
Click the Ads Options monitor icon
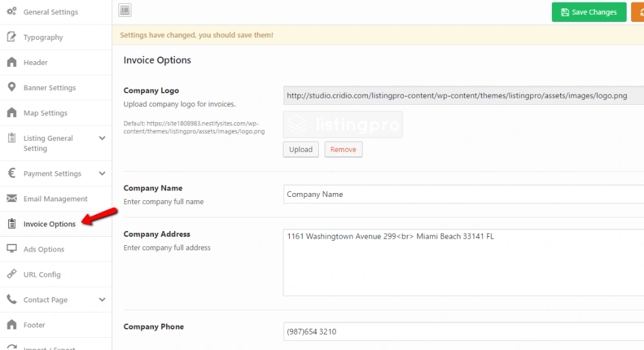(12, 249)
